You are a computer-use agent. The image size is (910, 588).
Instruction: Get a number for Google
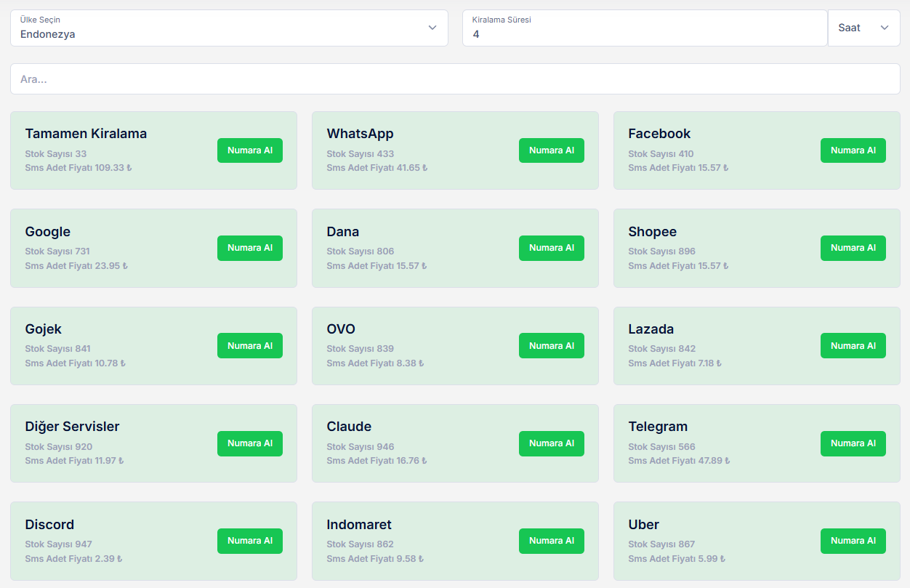point(249,248)
